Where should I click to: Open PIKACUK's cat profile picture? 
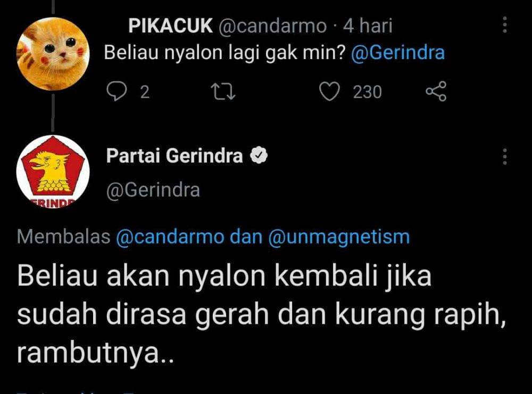[x=53, y=53]
